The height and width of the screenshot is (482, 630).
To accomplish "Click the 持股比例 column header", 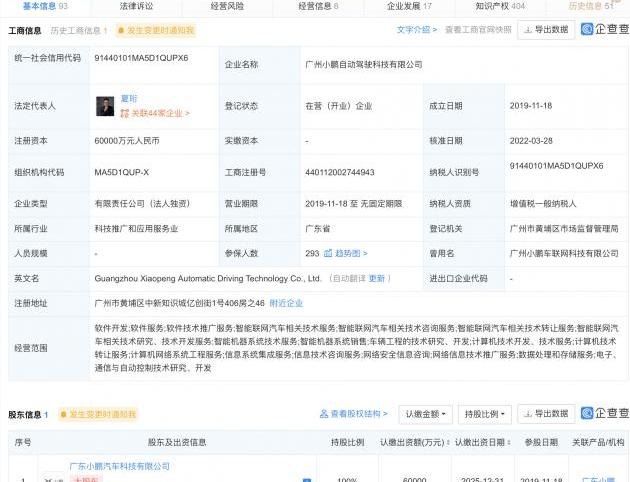I will (x=348, y=443).
